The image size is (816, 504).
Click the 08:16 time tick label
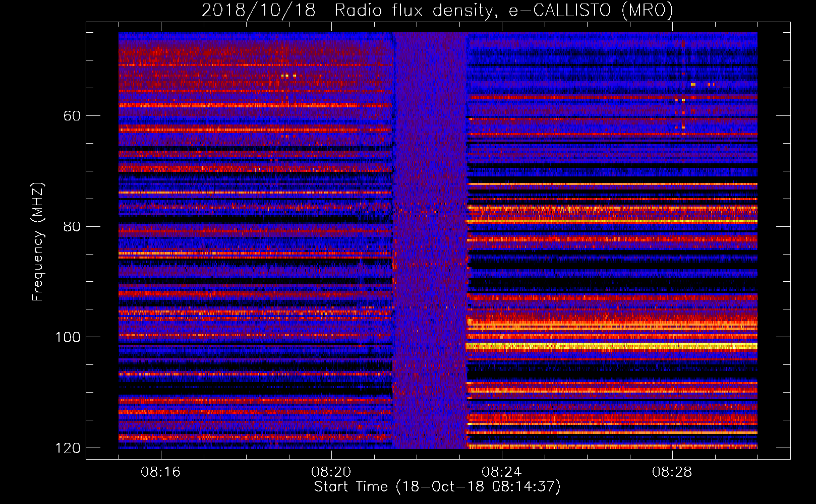[x=161, y=472]
